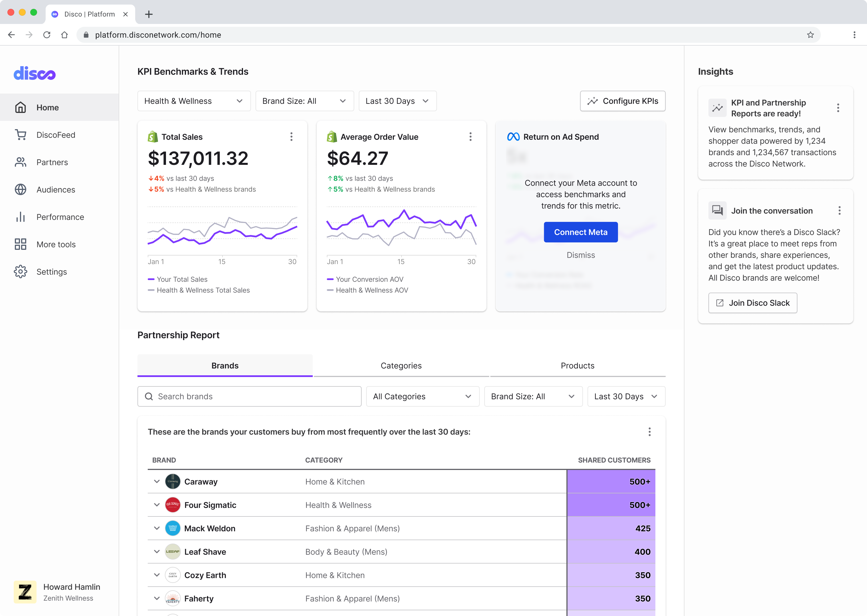The width and height of the screenshot is (867, 616).
Task: Focus the Search brands field
Action: 249,396
